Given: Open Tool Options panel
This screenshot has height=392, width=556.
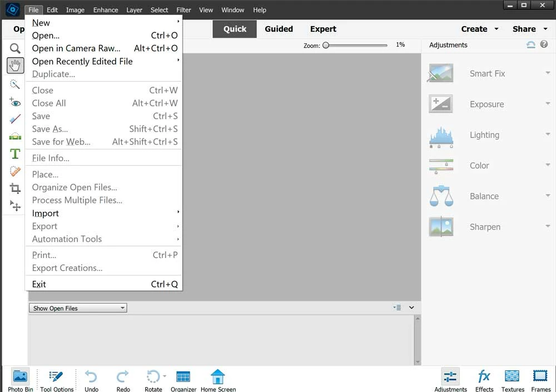Looking at the screenshot, I should point(57,380).
